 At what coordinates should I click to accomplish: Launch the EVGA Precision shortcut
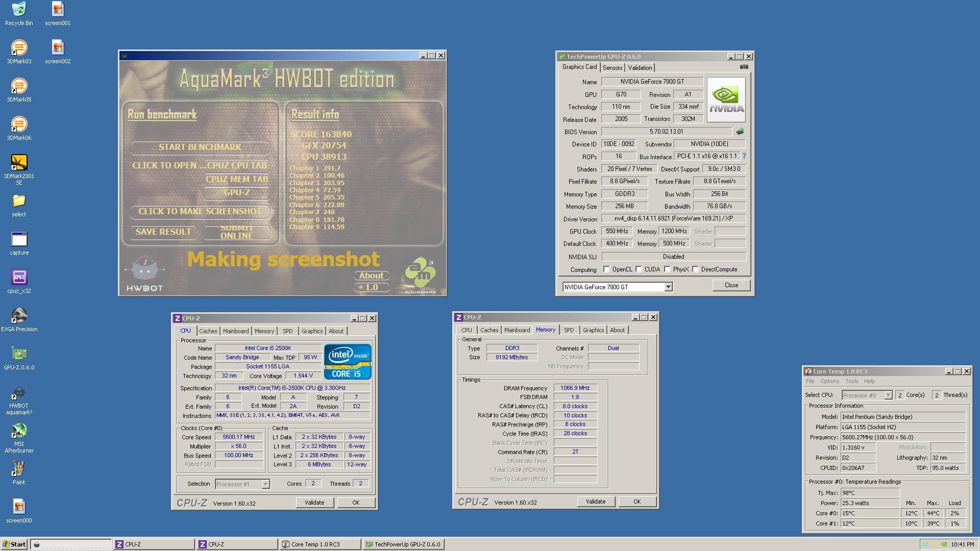click(19, 320)
